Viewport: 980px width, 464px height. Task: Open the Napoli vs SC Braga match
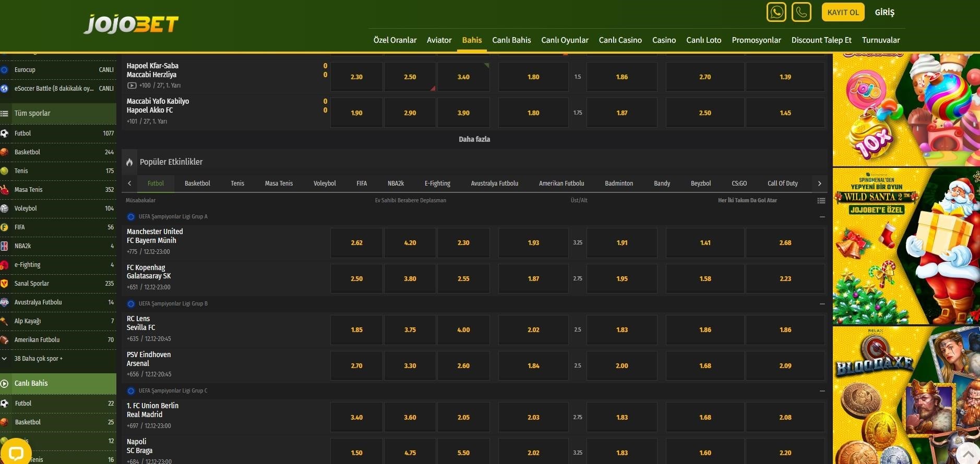[139, 446]
